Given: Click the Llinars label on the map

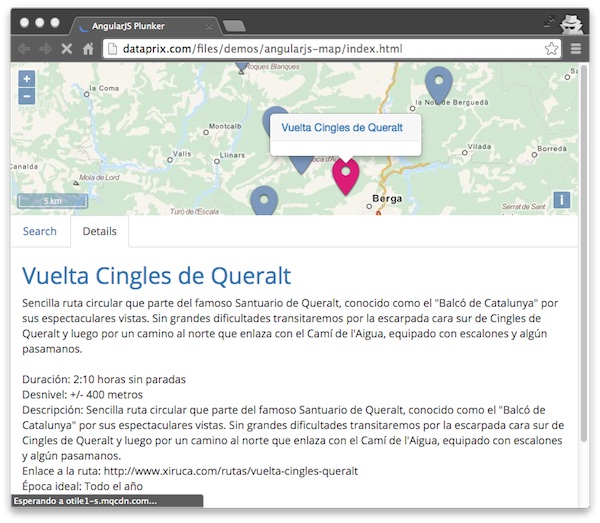Looking at the screenshot, I should pos(232,155).
